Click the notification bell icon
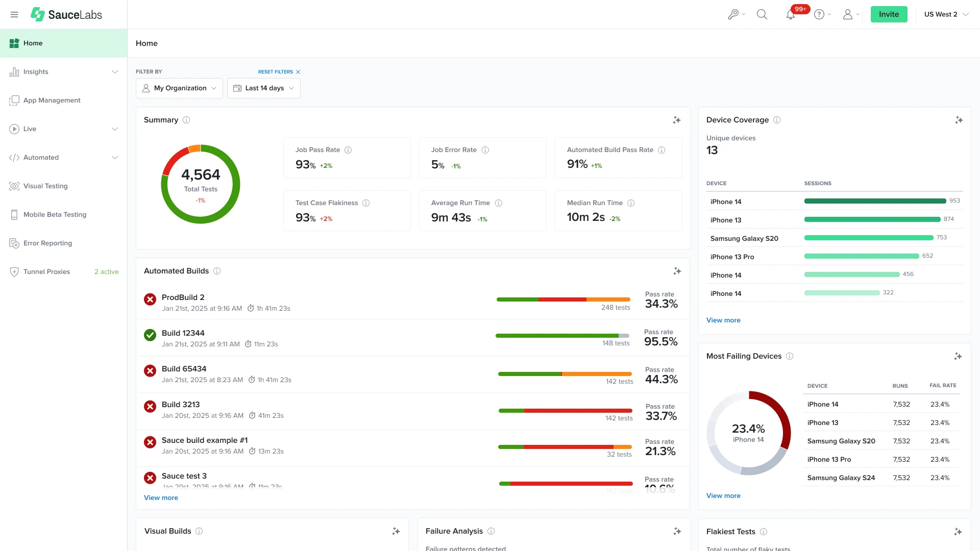This screenshot has height=551, width=980. click(x=791, y=14)
